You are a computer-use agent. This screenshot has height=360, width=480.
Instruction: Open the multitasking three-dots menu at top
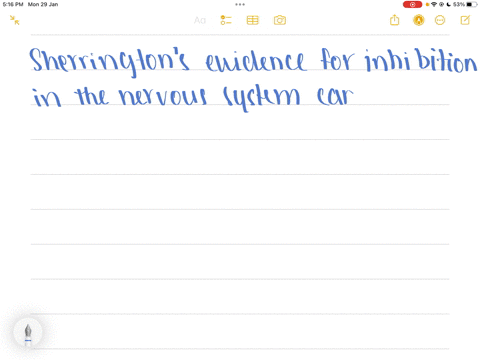240,4
